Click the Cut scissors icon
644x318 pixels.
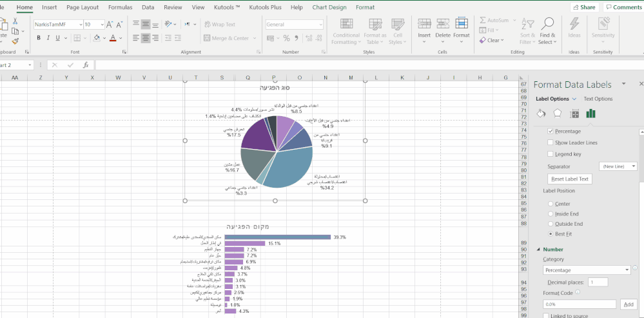pyautogui.click(x=15, y=21)
